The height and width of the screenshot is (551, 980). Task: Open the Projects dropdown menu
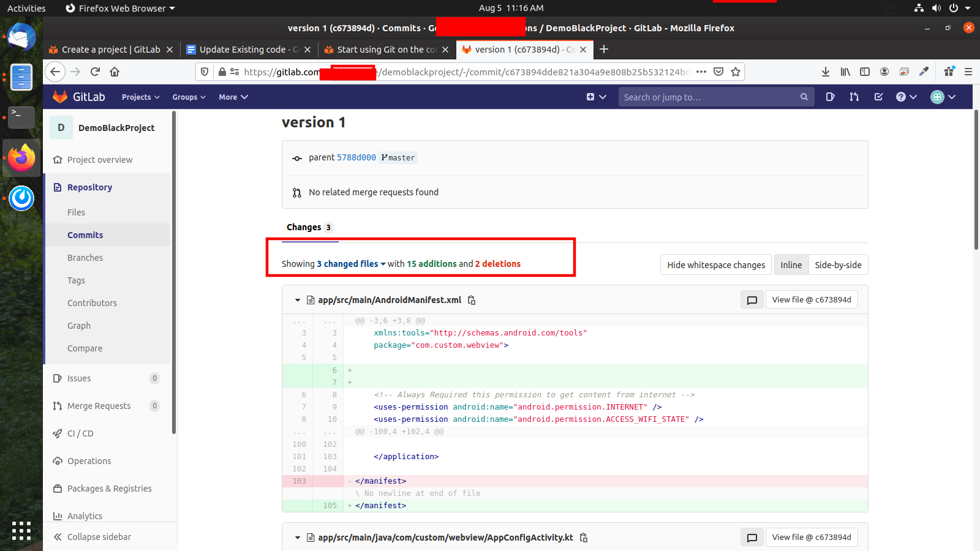(140, 97)
